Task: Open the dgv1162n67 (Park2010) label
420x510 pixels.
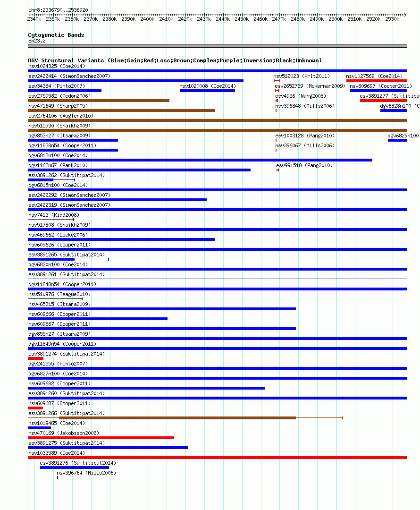Action: [x=58, y=166]
